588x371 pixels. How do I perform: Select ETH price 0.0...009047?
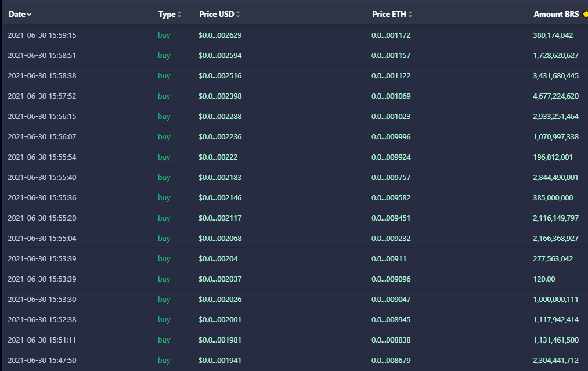tap(391, 300)
